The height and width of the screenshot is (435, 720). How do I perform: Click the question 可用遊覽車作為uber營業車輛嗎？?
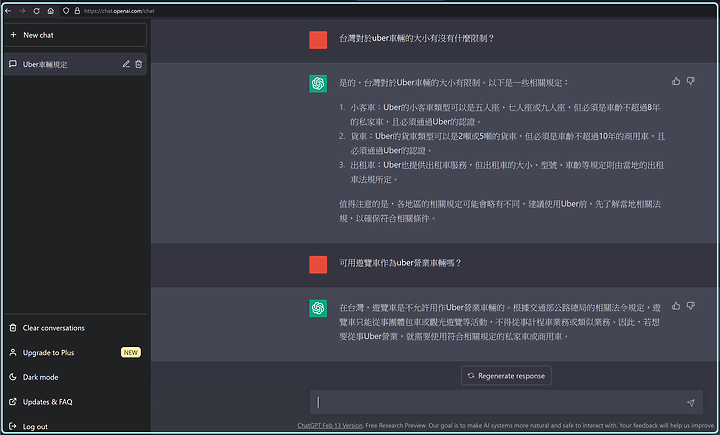point(400,263)
